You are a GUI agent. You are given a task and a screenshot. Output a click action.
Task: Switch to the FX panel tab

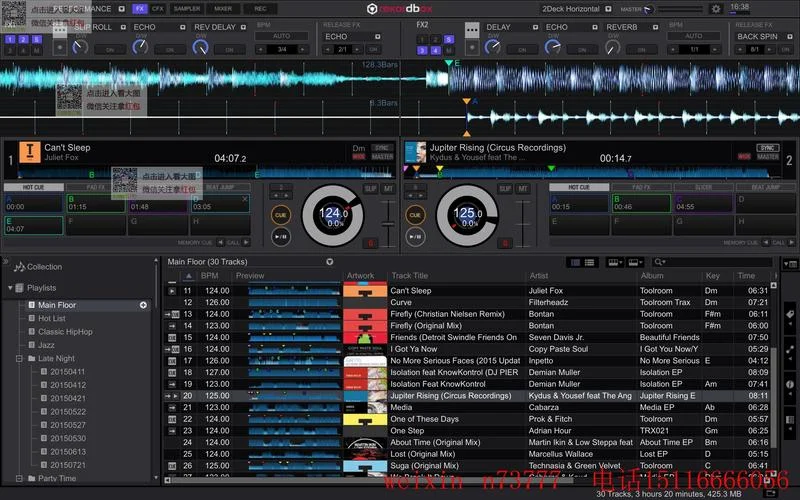point(140,9)
